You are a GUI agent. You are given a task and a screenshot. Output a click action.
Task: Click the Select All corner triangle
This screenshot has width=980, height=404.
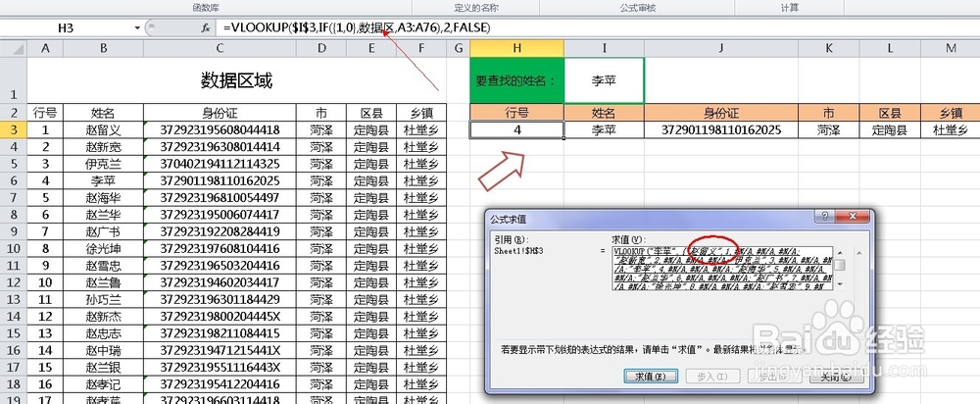[x=15, y=48]
